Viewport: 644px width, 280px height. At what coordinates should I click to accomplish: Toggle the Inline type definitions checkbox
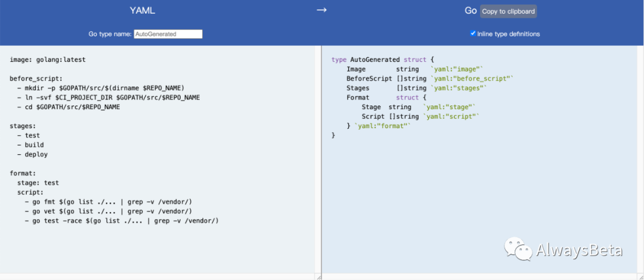pyautogui.click(x=473, y=33)
